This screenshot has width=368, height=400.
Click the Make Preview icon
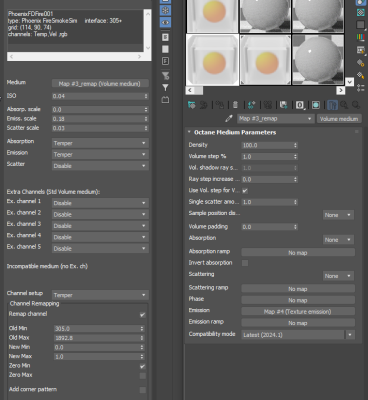click(x=360, y=50)
